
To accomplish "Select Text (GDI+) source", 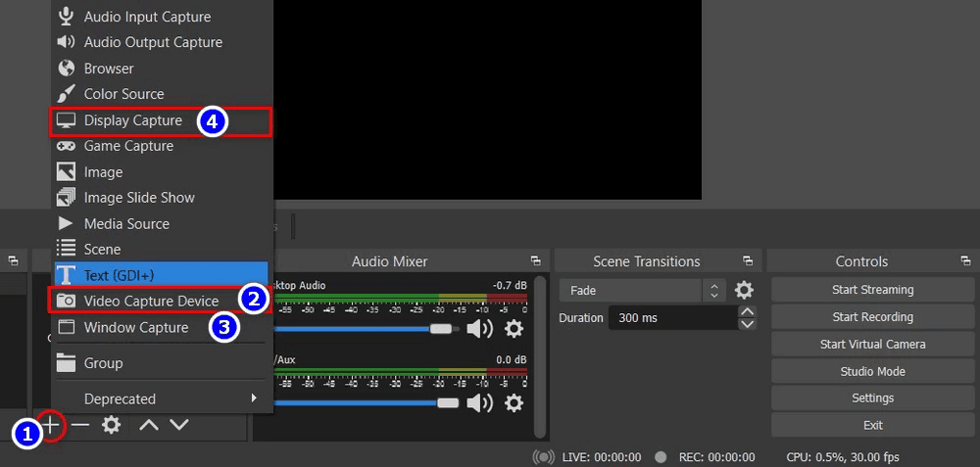I will (x=162, y=275).
